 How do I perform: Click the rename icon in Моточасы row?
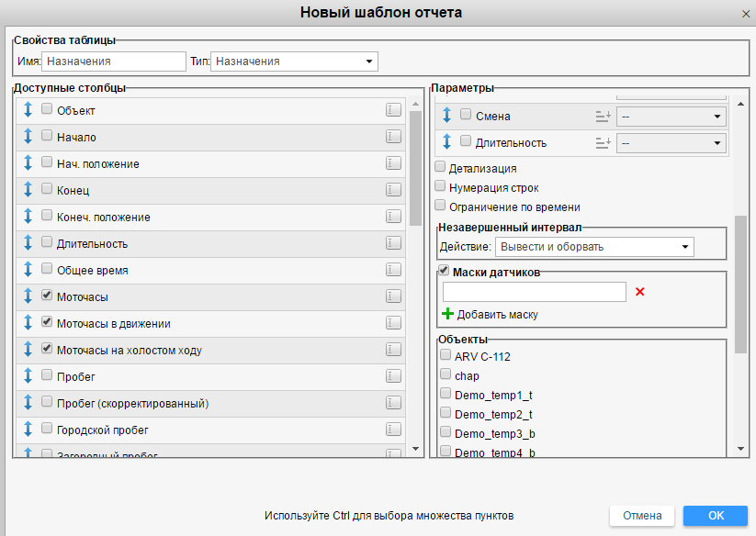tap(393, 296)
